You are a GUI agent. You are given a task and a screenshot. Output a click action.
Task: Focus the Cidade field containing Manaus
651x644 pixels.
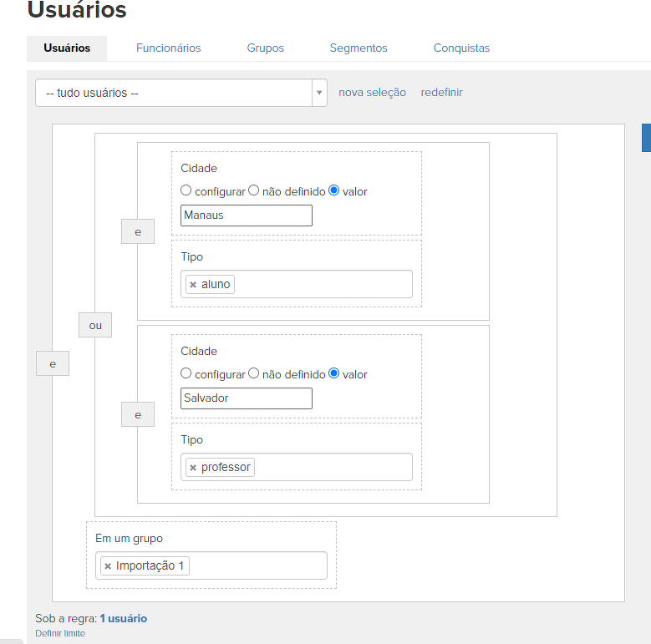[247, 216]
